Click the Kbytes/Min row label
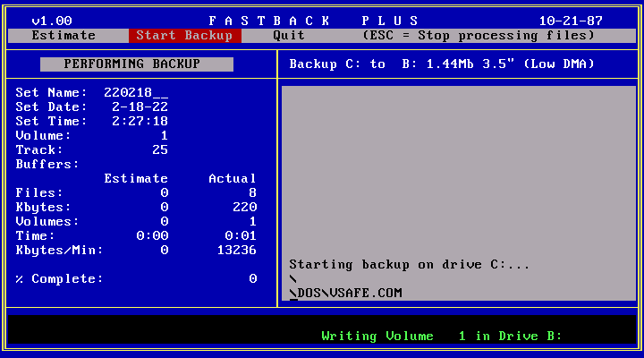The height and width of the screenshot is (358, 644). 60,251
